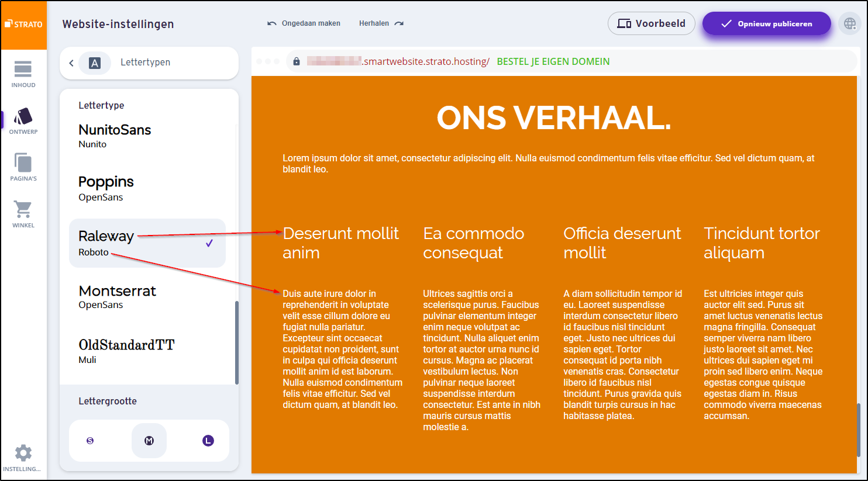Click the Bestel je eigen domein link

click(x=553, y=61)
